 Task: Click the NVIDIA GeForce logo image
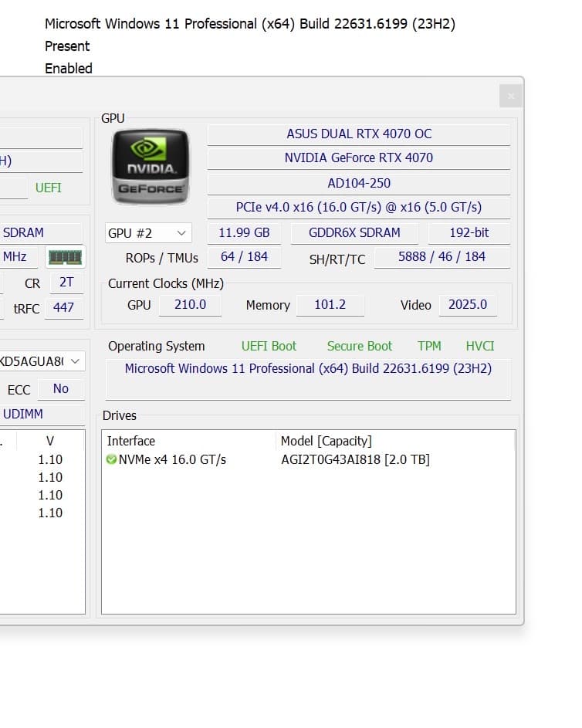tap(151, 168)
